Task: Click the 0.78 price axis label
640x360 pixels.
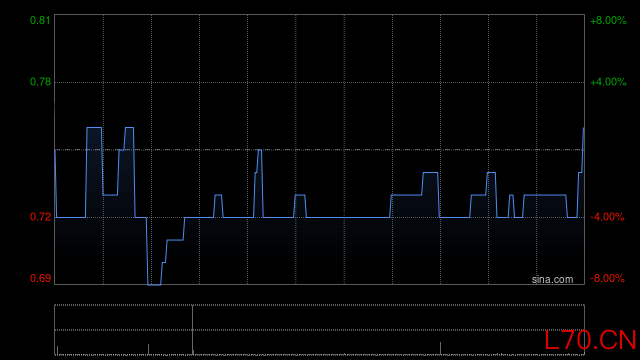Action: coord(40,82)
